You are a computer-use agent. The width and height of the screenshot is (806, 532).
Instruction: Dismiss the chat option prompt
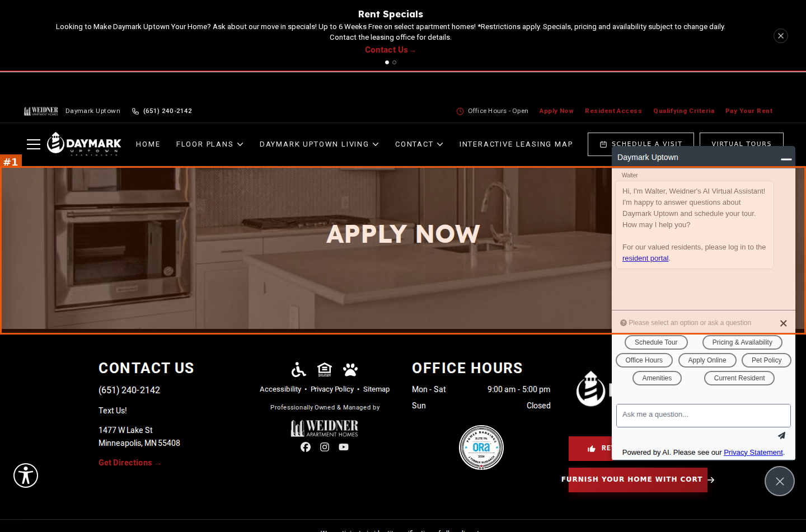click(x=784, y=323)
